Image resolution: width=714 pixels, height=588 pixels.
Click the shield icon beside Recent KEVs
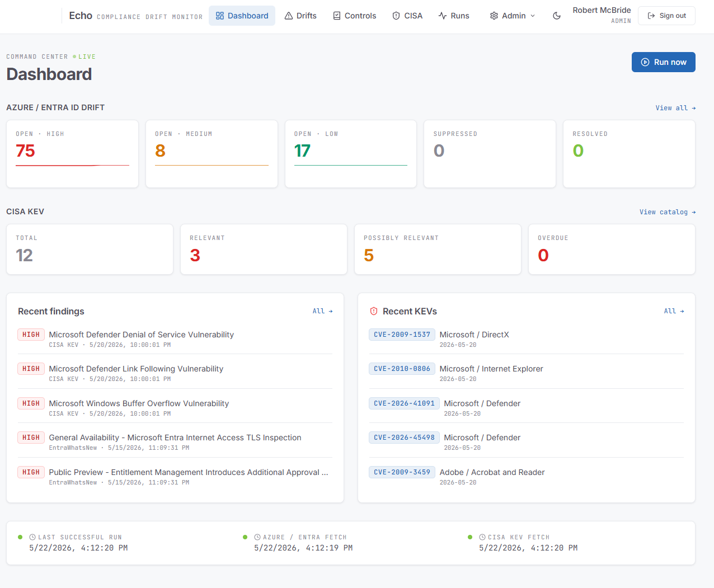pos(374,311)
